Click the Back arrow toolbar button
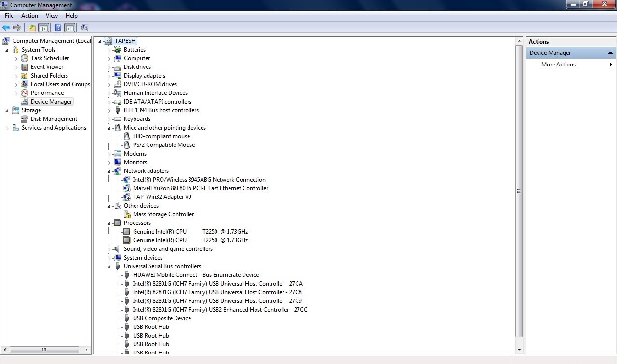The height and width of the screenshot is (364, 620). pos(6,27)
